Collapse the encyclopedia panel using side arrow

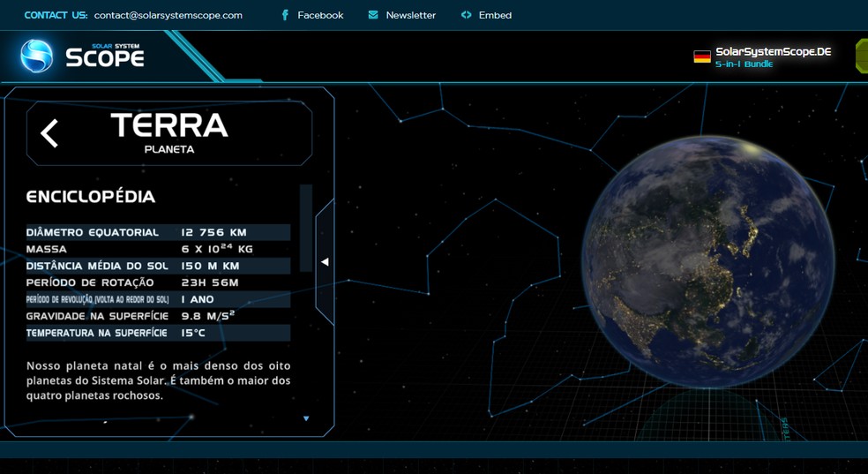pos(325,261)
